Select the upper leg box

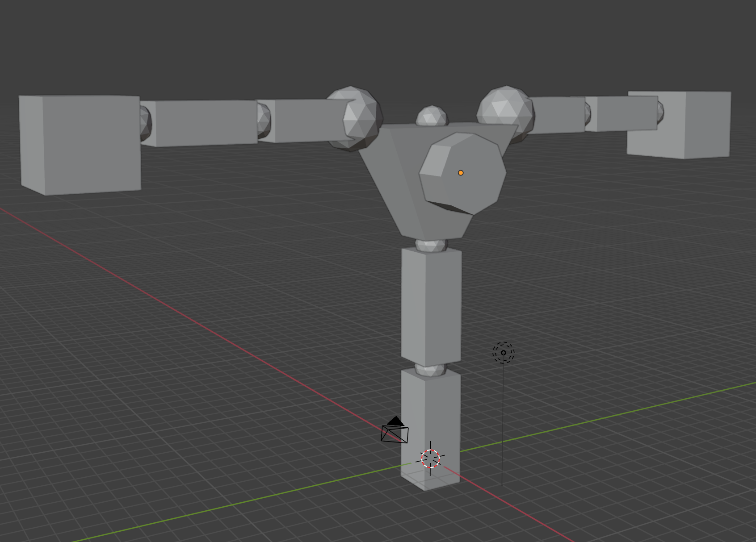[x=431, y=307]
